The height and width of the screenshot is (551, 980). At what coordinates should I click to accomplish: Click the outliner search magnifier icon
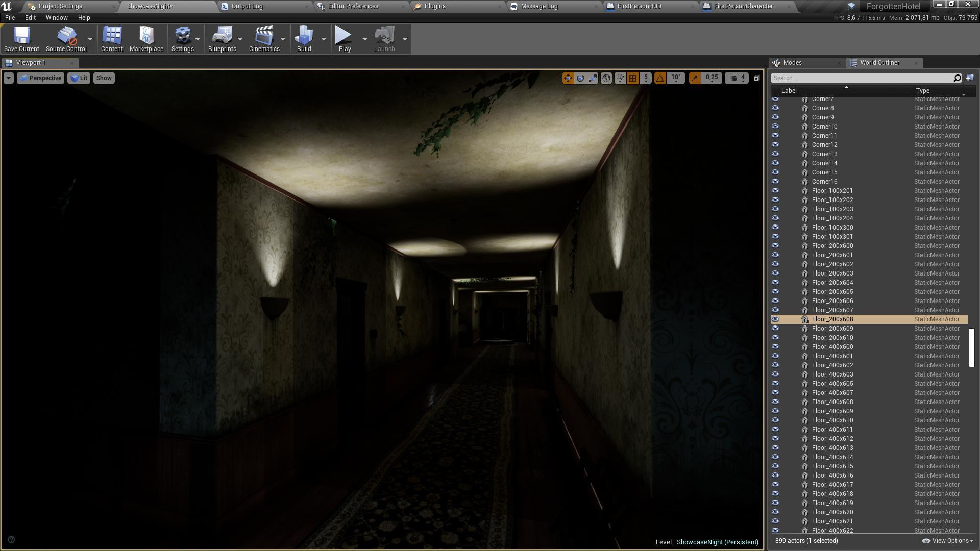[957, 78]
